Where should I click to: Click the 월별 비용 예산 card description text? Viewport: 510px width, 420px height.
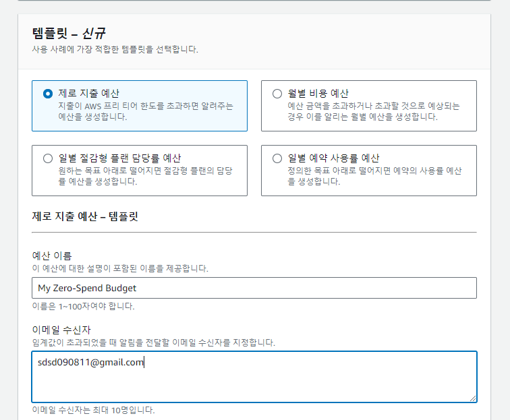pos(374,111)
